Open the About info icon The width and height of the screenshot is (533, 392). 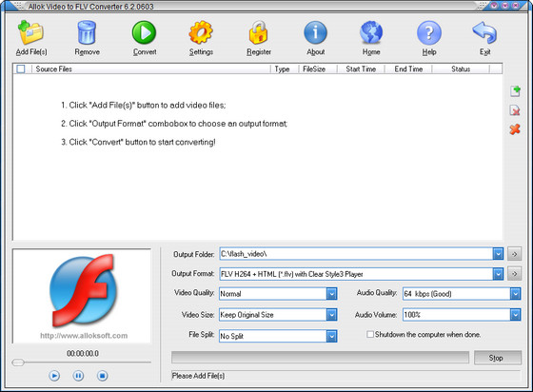tap(315, 32)
